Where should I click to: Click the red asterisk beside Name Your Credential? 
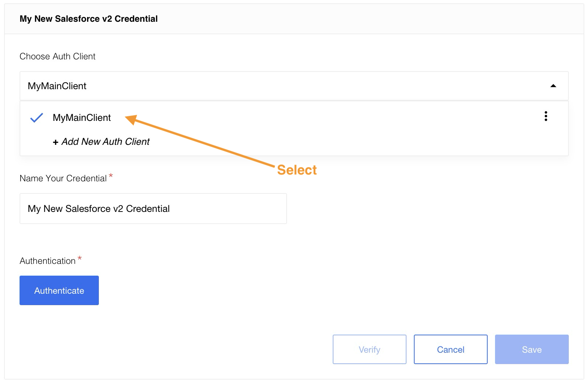111,176
